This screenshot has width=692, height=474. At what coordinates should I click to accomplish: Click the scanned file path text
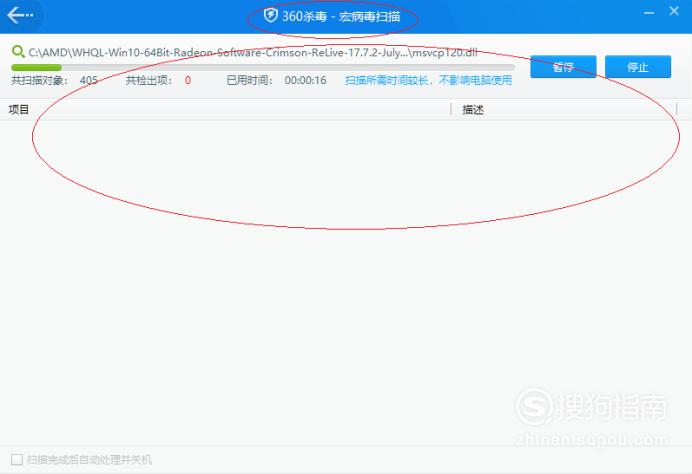click(x=253, y=53)
